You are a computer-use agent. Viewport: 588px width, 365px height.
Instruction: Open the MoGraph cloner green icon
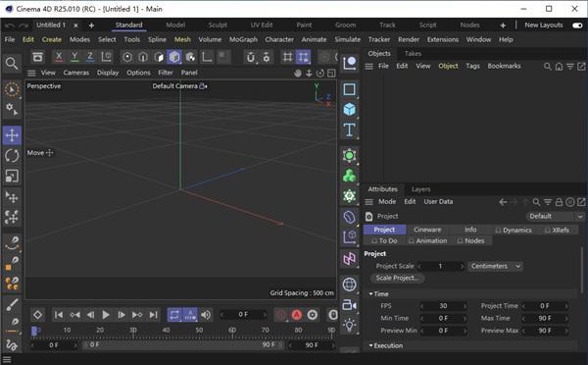point(349,176)
